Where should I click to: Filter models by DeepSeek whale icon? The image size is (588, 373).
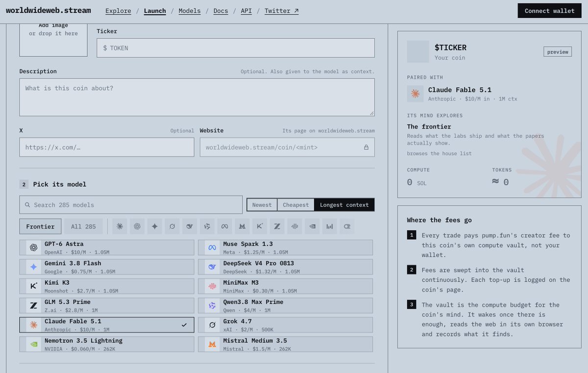tap(190, 226)
